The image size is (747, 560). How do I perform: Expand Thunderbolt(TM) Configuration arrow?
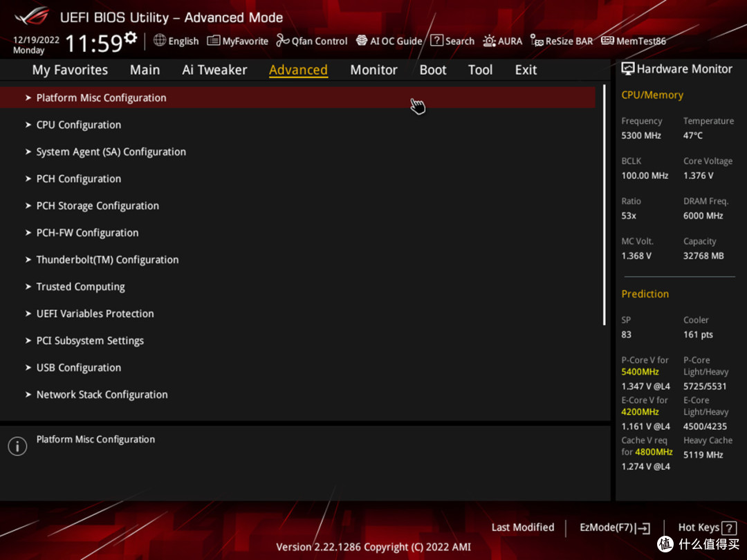(x=28, y=259)
